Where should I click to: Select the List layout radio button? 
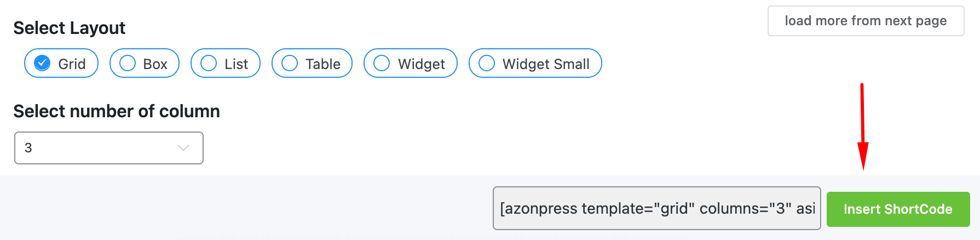coord(226,63)
